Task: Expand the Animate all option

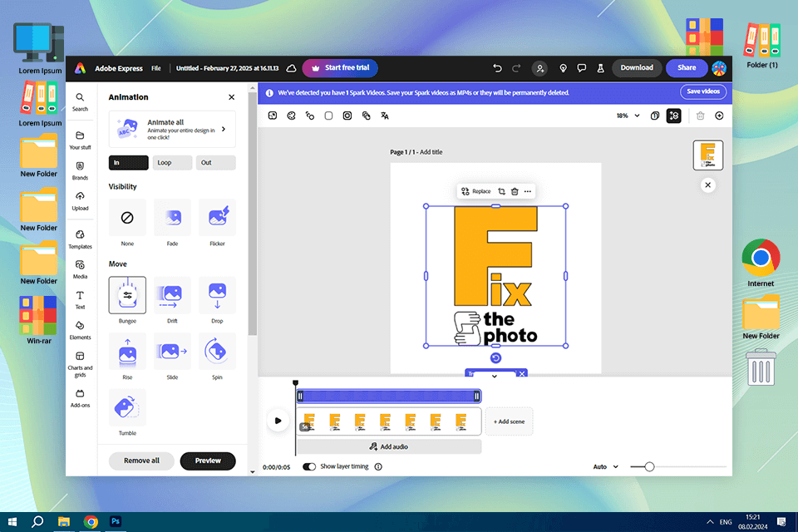Action: [172, 130]
